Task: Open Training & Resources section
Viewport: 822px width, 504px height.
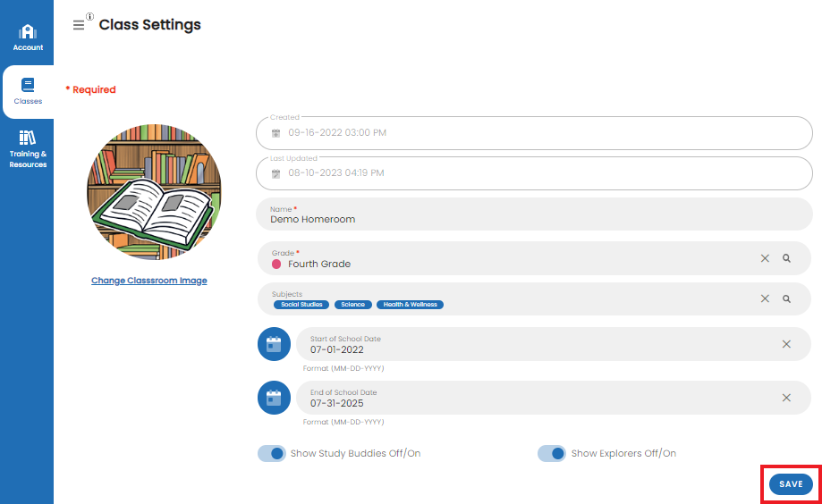Action: [28, 147]
